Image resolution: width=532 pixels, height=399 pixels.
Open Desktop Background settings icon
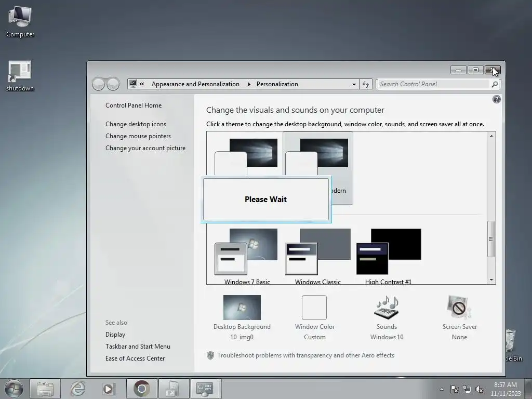pos(242,308)
